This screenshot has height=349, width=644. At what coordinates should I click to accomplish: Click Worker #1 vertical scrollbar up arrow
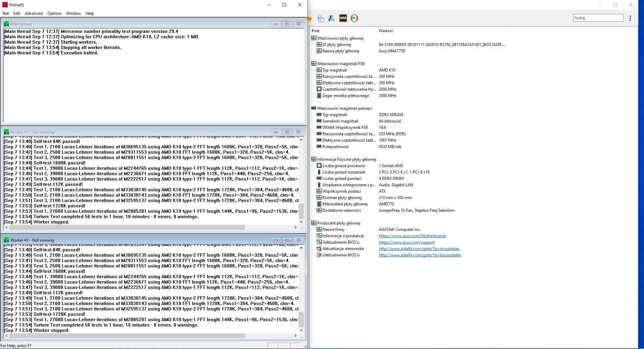(301, 140)
